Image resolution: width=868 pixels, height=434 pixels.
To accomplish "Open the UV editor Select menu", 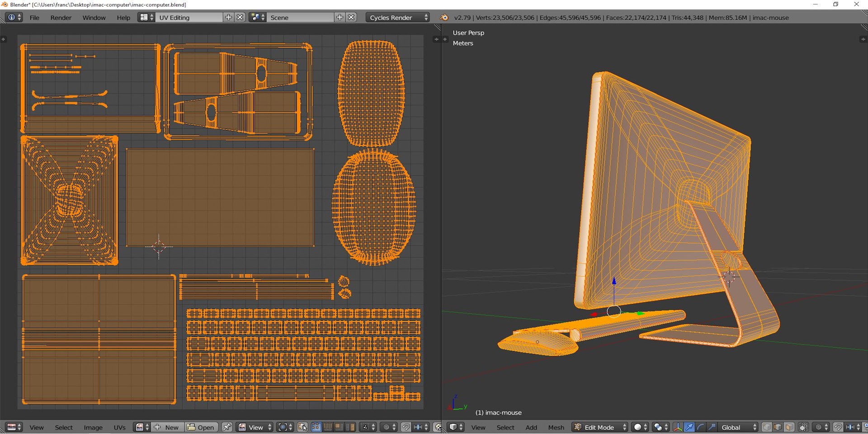I will click(64, 427).
